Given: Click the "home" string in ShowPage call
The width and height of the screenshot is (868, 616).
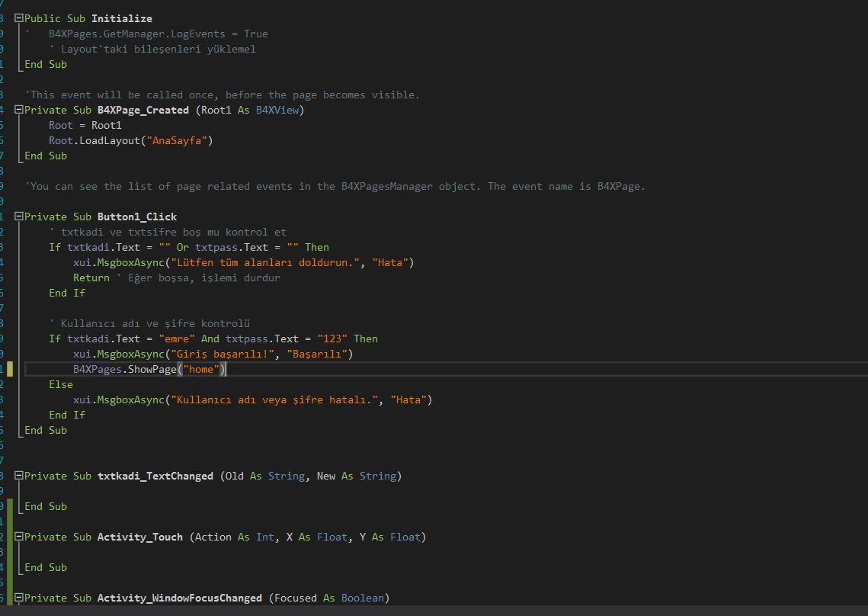Looking at the screenshot, I should pyautogui.click(x=202, y=369).
